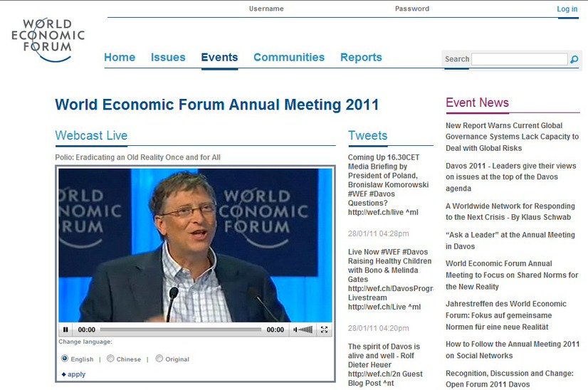Click 'World Economic Forum Annual Meeting 2011' page title

coord(216,105)
